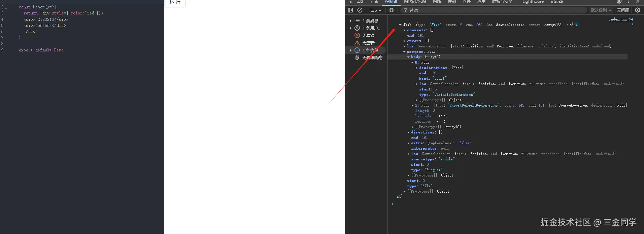Switch to the 隐私与安全 tab

tap(502, 2)
